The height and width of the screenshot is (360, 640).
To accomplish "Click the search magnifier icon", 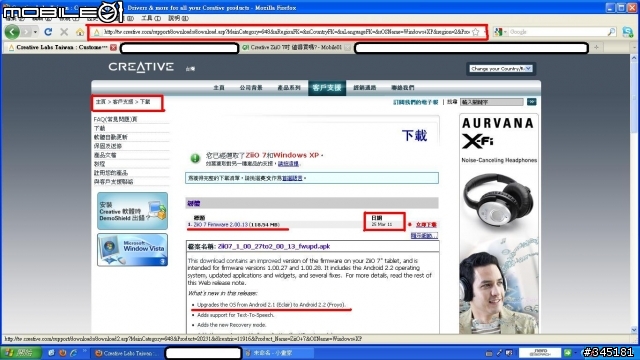I will 611,32.
